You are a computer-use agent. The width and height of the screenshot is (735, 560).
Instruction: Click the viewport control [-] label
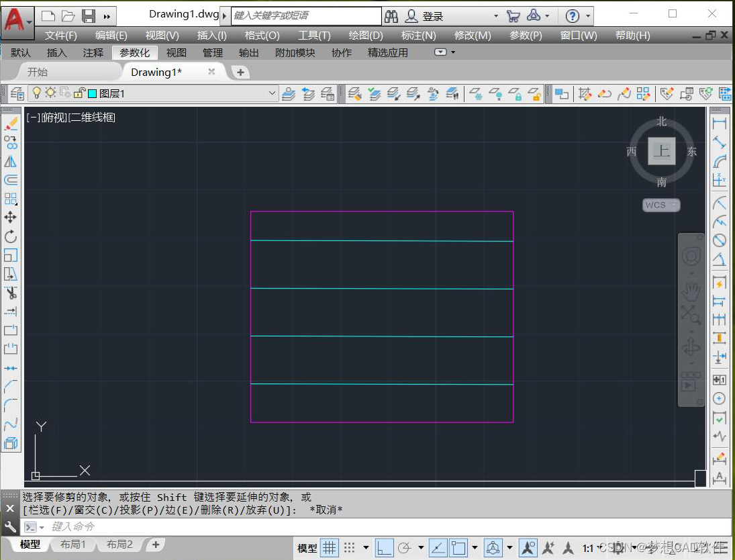[x=33, y=118]
